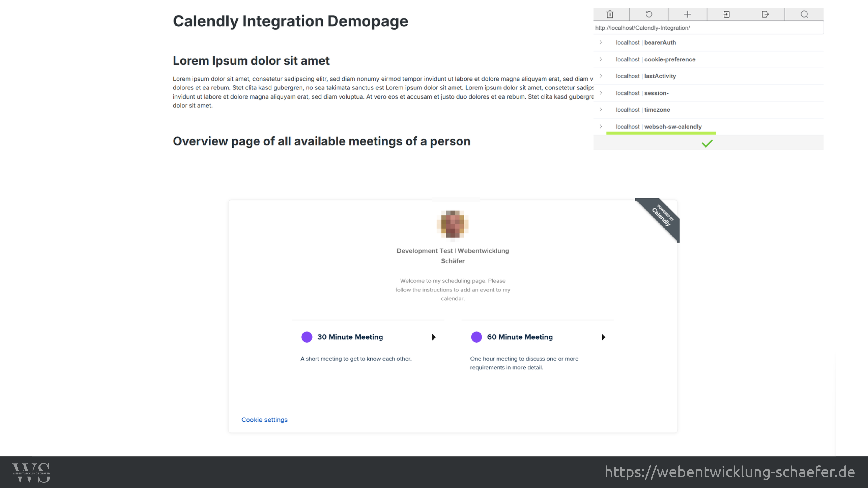Select the localhost | websch-sw-calendly row
This screenshot has height=488, width=868.
pyautogui.click(x=708, y=127)
